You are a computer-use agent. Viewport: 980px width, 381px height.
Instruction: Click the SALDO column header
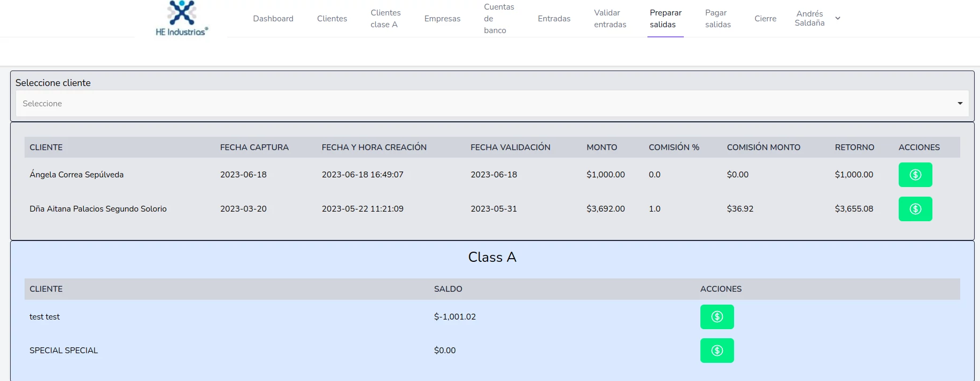[448, 289]
